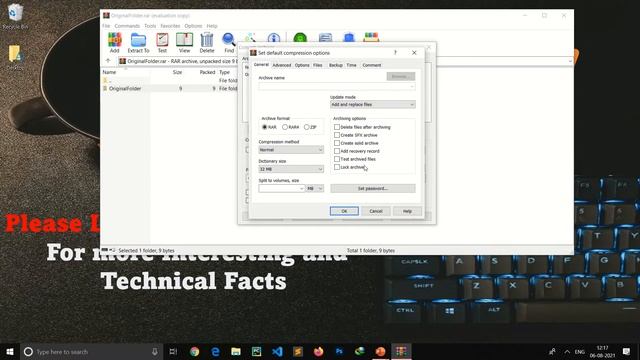Click Cancel in compression options dialog
640x360 pixels.
click(376, 211)
